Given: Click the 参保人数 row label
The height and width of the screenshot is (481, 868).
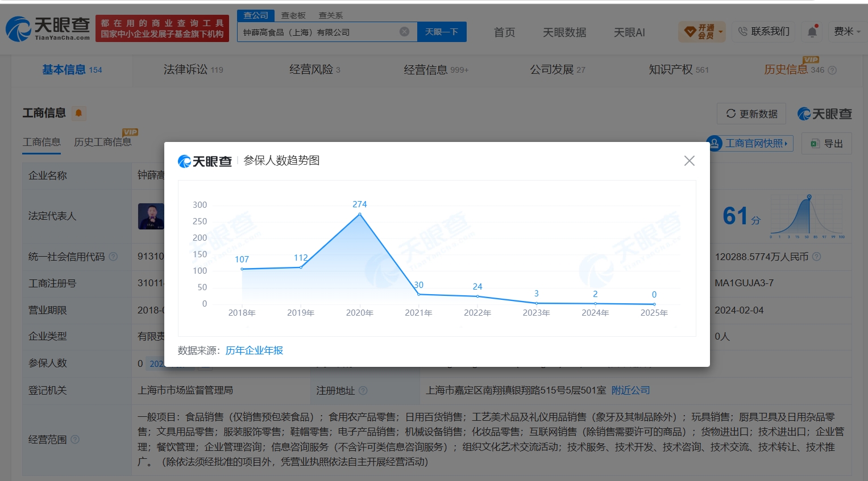Looking at the screenshot, I should pyautogui.click(x=48, y=363).
